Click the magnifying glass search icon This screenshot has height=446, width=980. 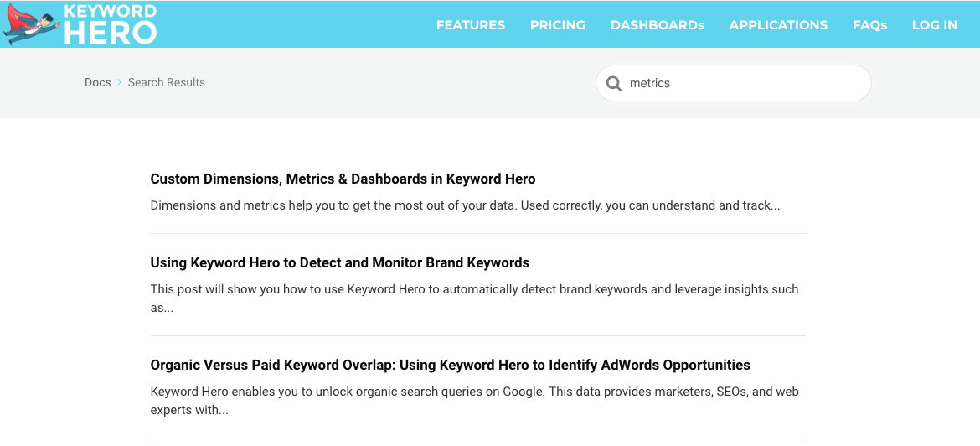click(x=614, y=83)
